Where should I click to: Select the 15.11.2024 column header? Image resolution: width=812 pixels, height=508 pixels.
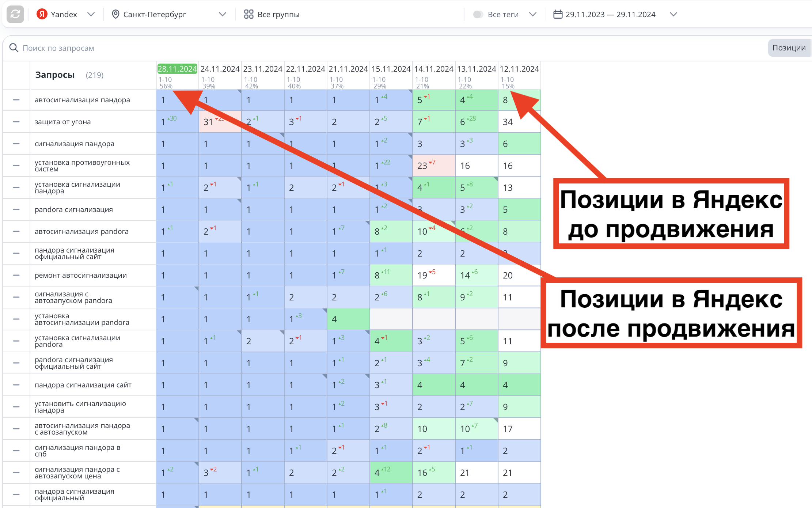391,69
